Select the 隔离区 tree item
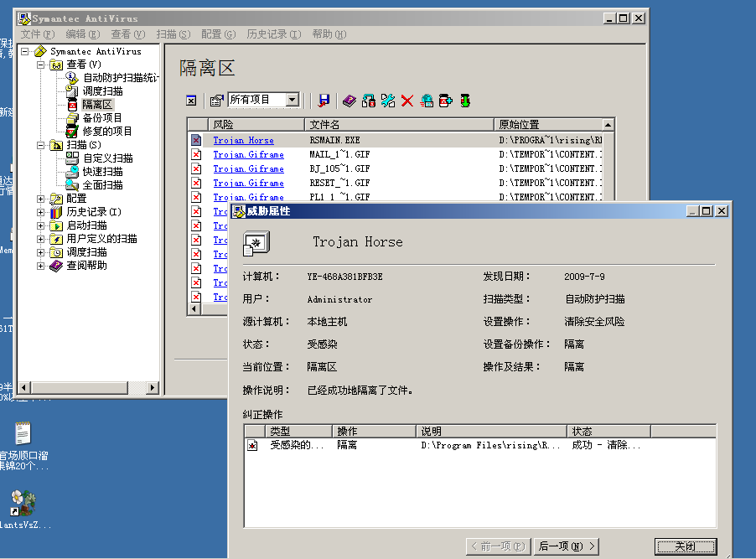Viewport: 756px width, 559px height. click(97, 105)
